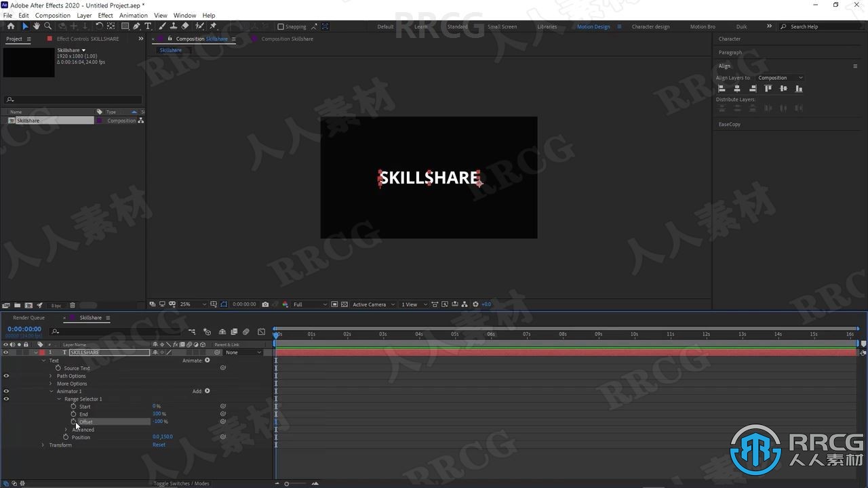This screenshot has height=488, width=868.
Task: Click the Shy layers hide icon in timeline
Action: [x=222, y=331]
